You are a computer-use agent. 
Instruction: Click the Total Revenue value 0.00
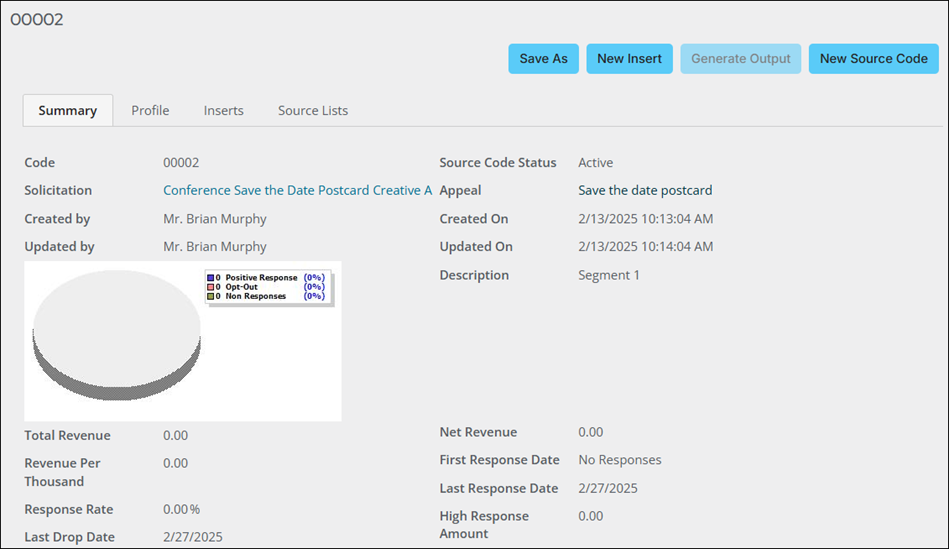click(176, 435)
